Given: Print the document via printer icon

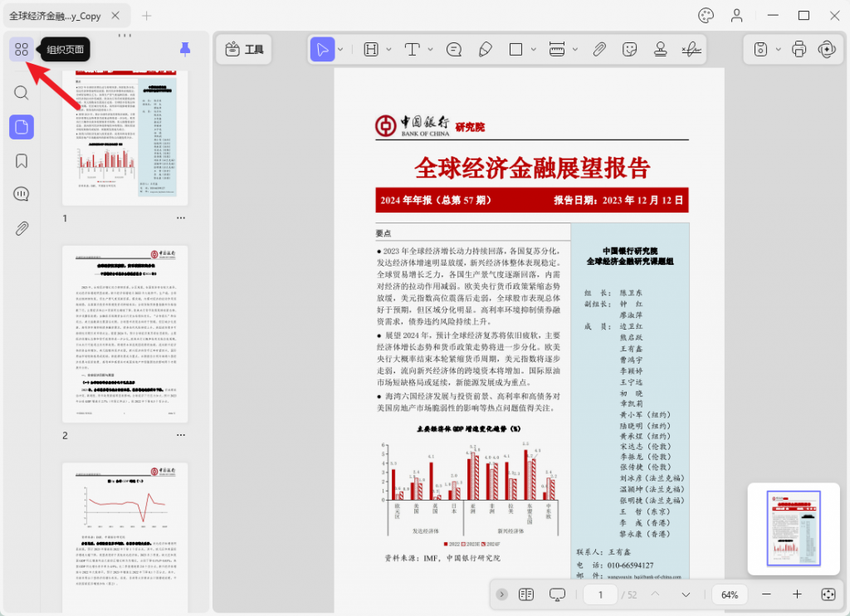Looking at the screenshot, I should pos(799,49).
